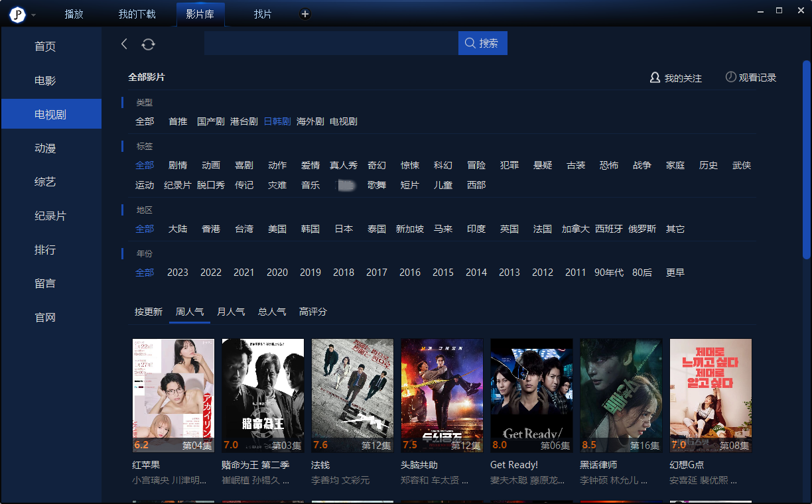812x504 pixels.
Task: Switch to the 我的下载 tab
Action: pyautogui.click(x=137, y=14)
